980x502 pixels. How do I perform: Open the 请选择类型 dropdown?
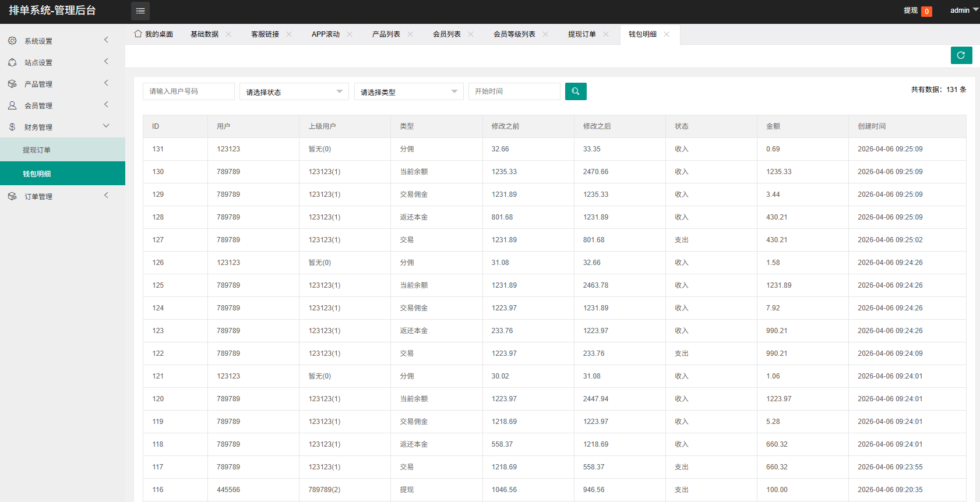tap(408, 92)
